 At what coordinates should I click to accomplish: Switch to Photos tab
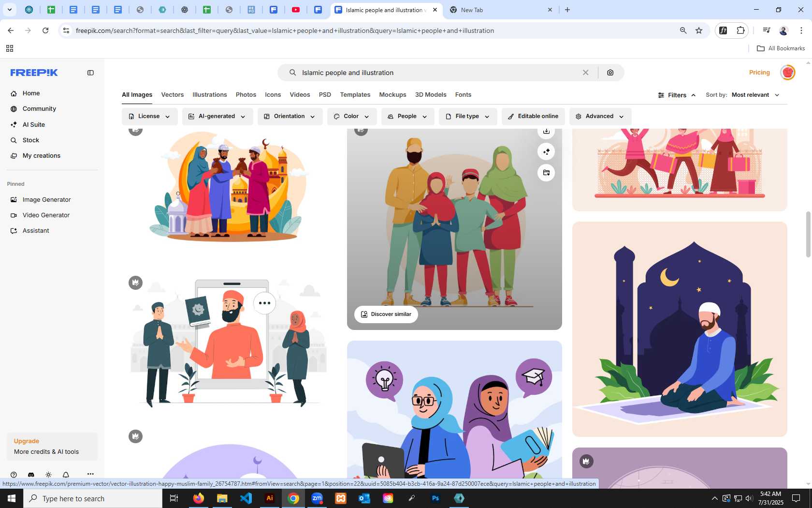[x=246, y=95]
